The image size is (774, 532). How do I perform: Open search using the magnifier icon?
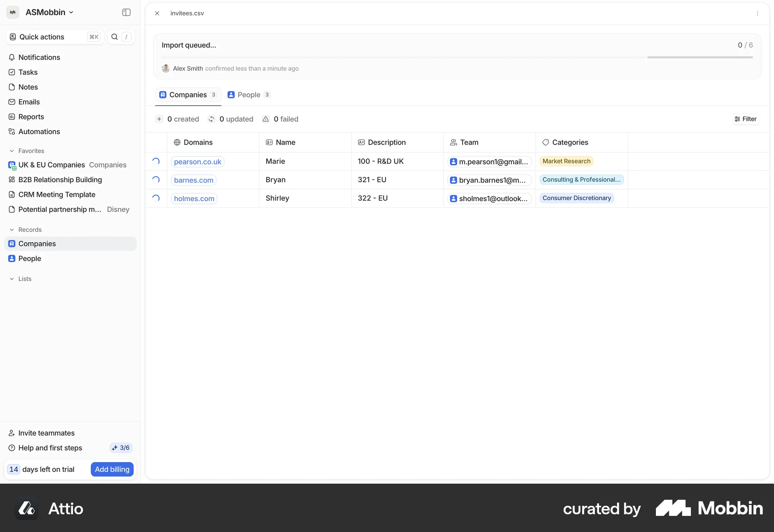[x=114, y=37]
